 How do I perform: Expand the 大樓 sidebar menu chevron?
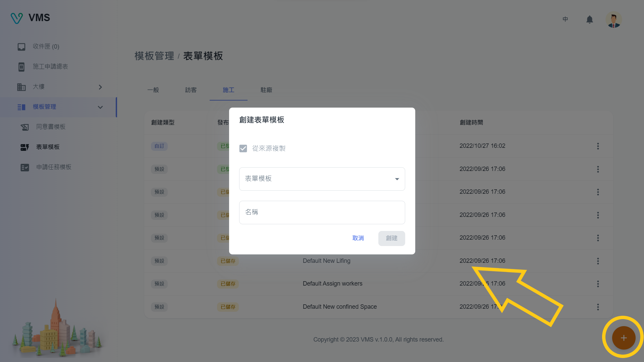[100, 87]
